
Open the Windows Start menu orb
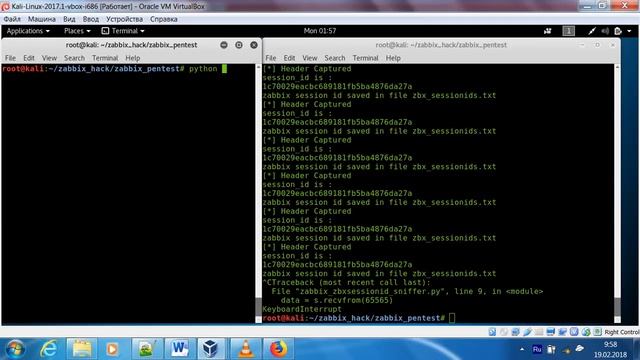pos(15,349)
